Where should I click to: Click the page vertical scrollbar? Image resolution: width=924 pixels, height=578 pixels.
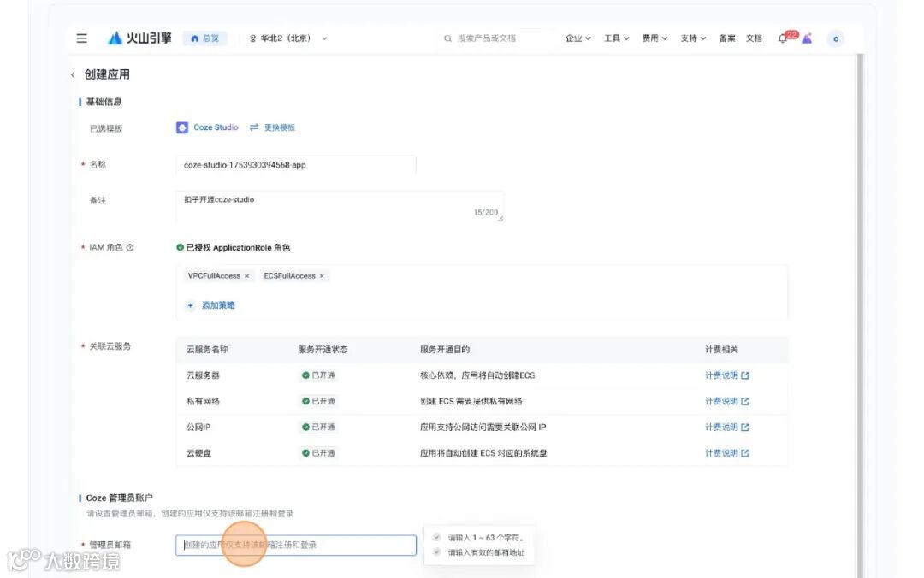point(860,316)
